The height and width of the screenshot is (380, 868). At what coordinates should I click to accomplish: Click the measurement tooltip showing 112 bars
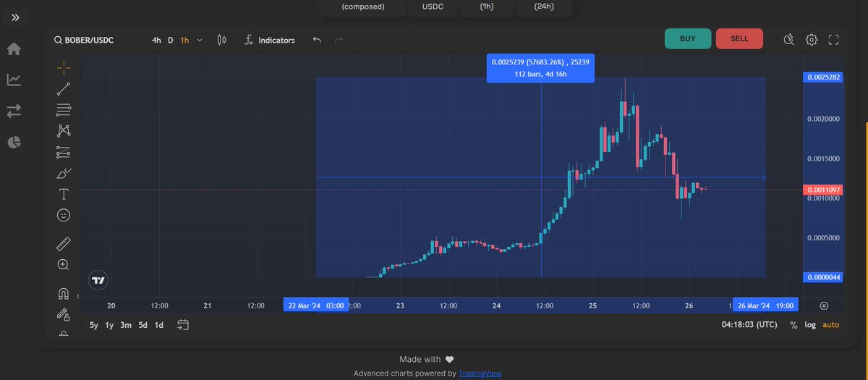[541, 68]
